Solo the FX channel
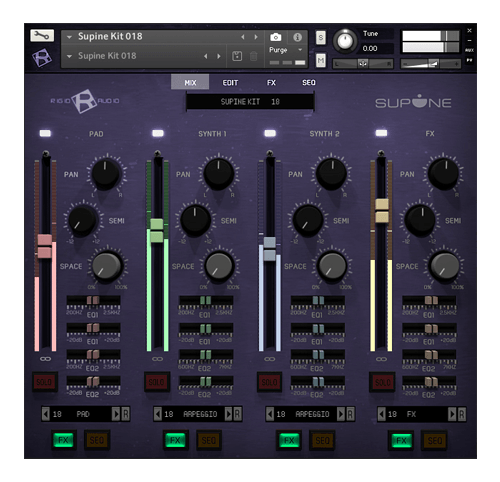This screenshot has width=500, height=482. pyautogui.click(x=382, y=382)
